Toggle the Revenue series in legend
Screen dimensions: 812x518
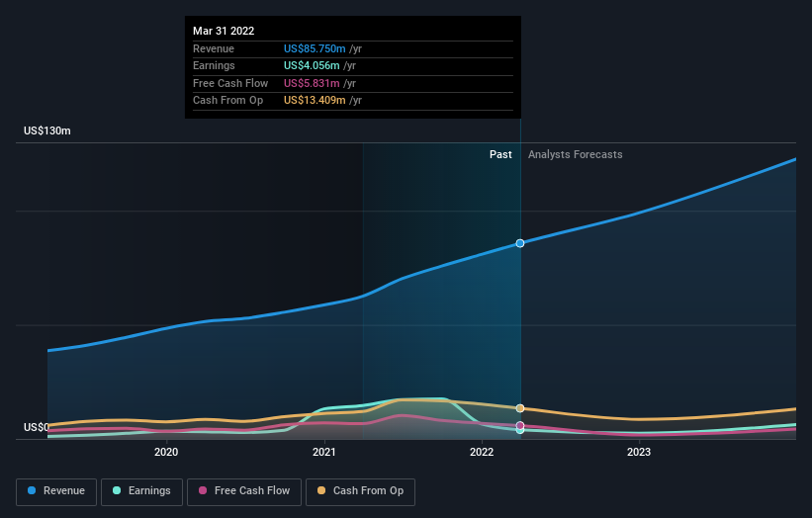click(x=56, y=491)
